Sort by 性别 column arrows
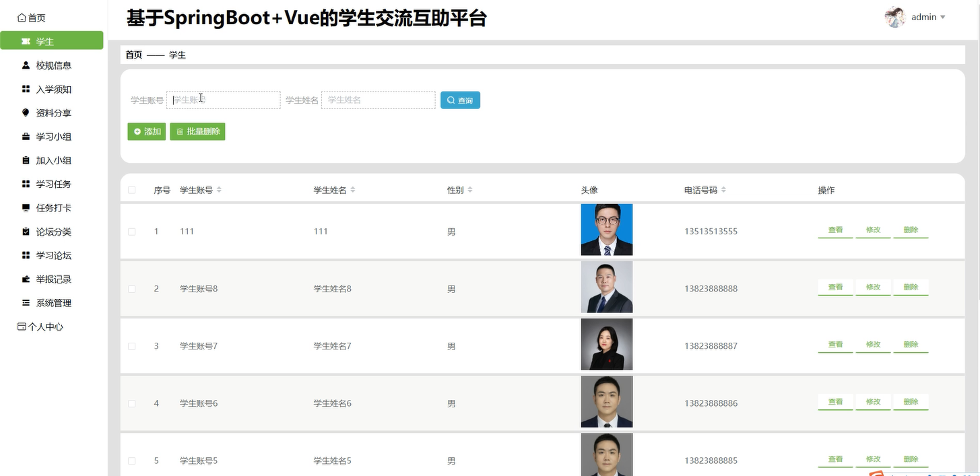 pos(470,191)
